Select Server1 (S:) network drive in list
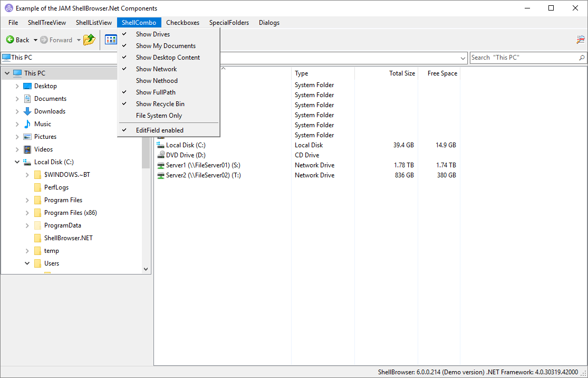588x378 pixels. (203, 165)
